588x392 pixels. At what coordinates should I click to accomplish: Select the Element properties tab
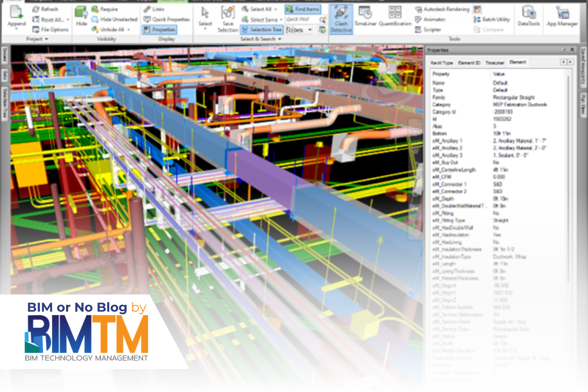517,63
